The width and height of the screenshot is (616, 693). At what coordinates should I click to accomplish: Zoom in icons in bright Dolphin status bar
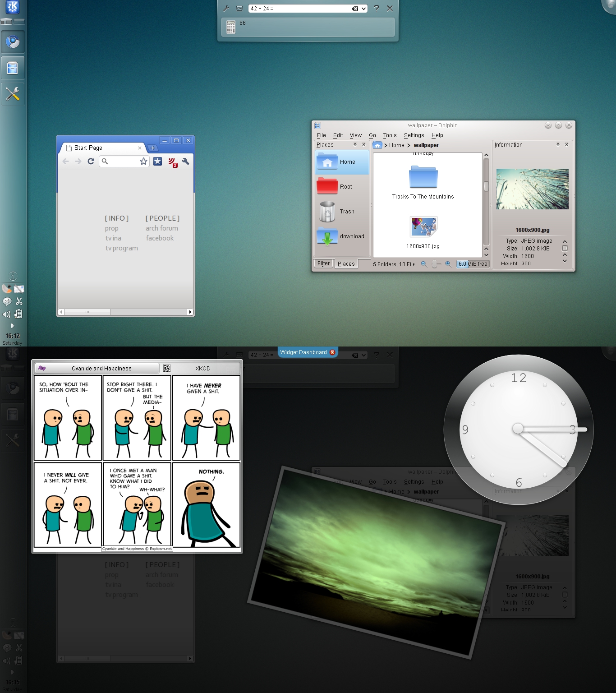point(448,264)
